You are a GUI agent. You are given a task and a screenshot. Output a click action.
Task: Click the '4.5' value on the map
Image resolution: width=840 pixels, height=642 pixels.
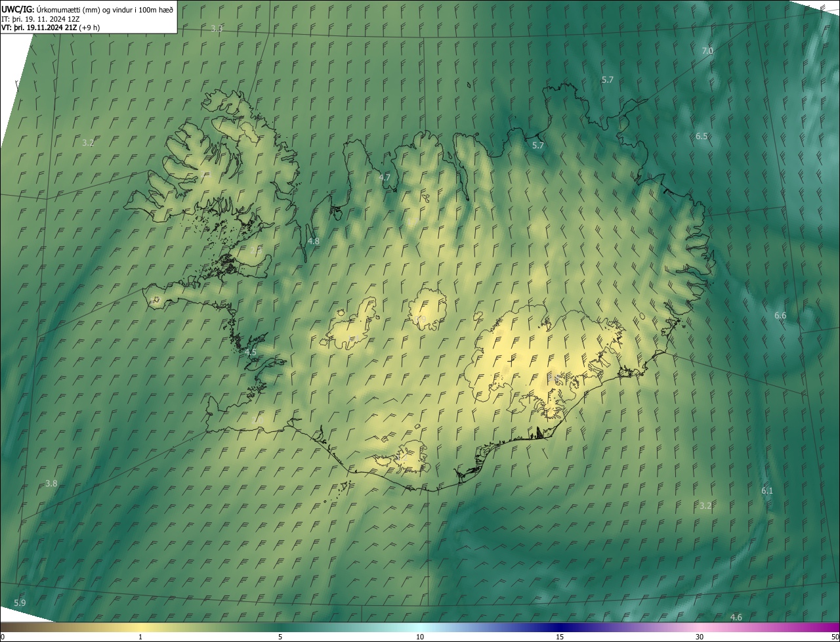point(250,353)
